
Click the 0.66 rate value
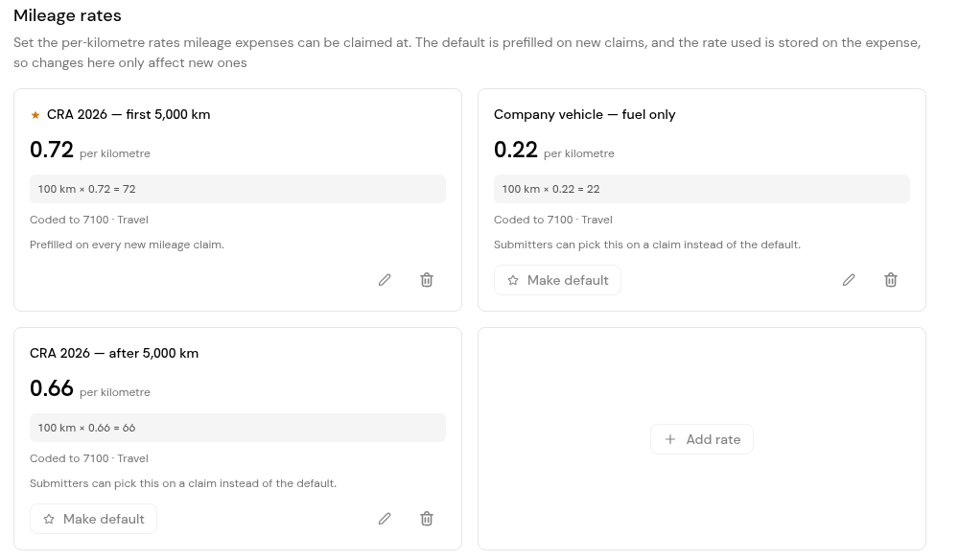pyautogui.click(x=52, y=388)
